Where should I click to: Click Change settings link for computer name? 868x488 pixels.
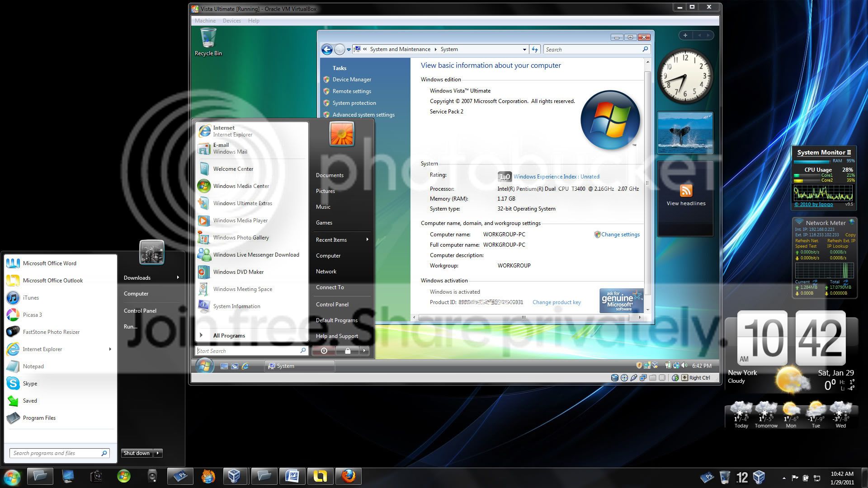pyautogui.click(x=620, y=235)
